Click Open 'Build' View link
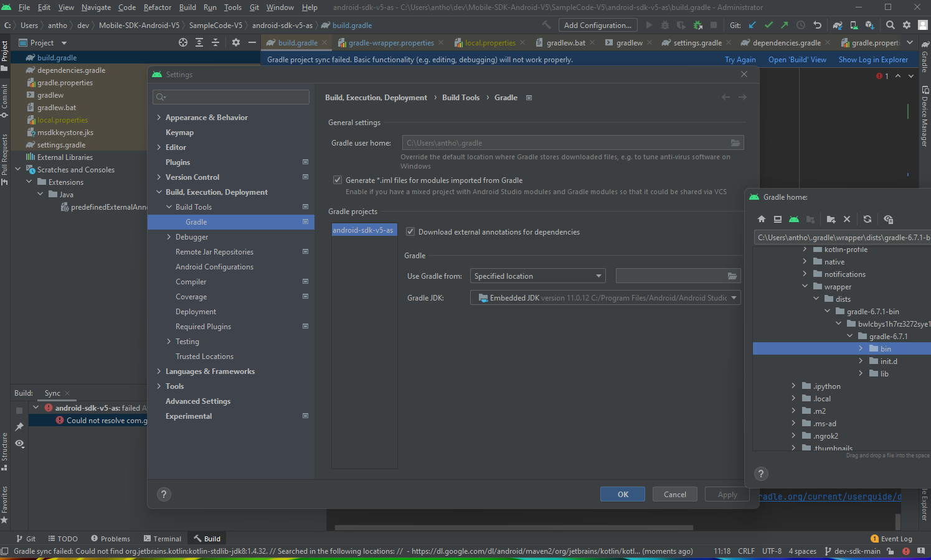This screenshot has height=560, width=931. [797, 60]
